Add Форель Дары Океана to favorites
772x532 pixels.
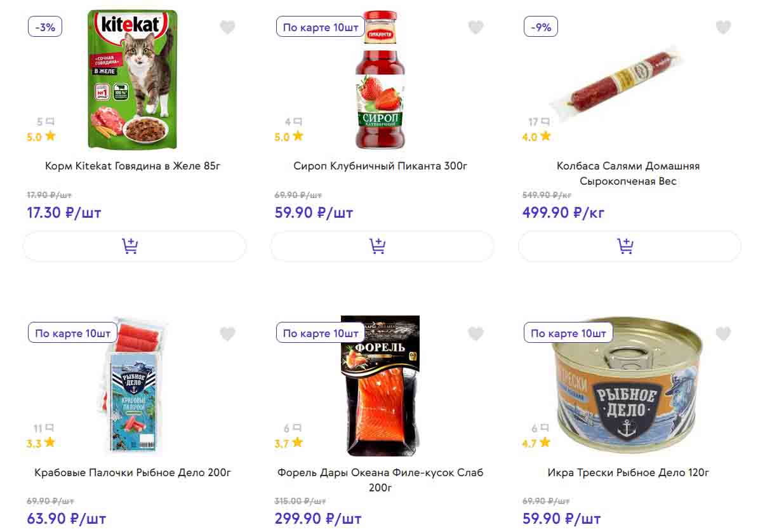click(476, 333)
